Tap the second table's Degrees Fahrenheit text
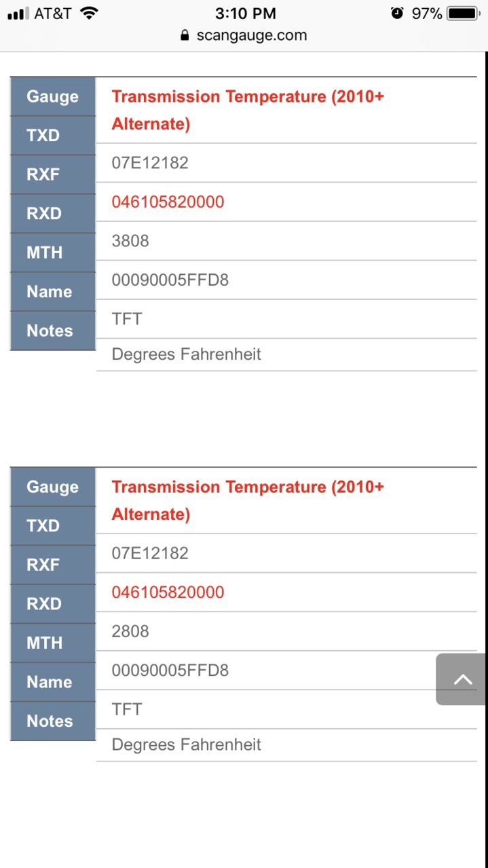 click(x=186, y=744)
